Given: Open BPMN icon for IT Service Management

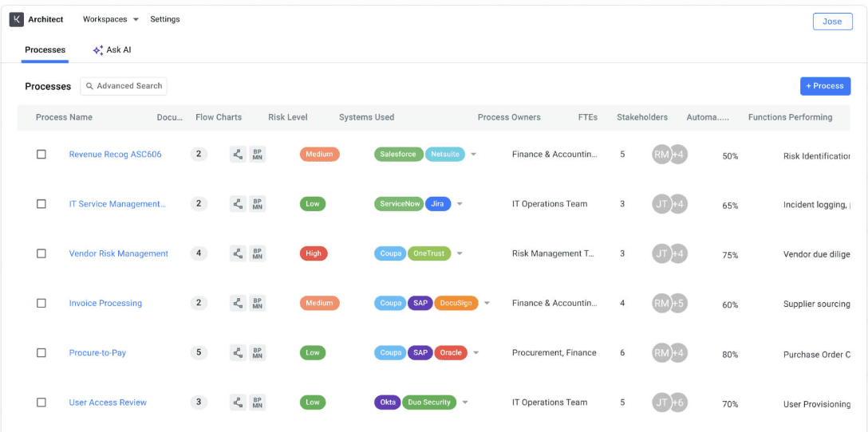Looking at the screenshot, I should [x=258, y=204].
